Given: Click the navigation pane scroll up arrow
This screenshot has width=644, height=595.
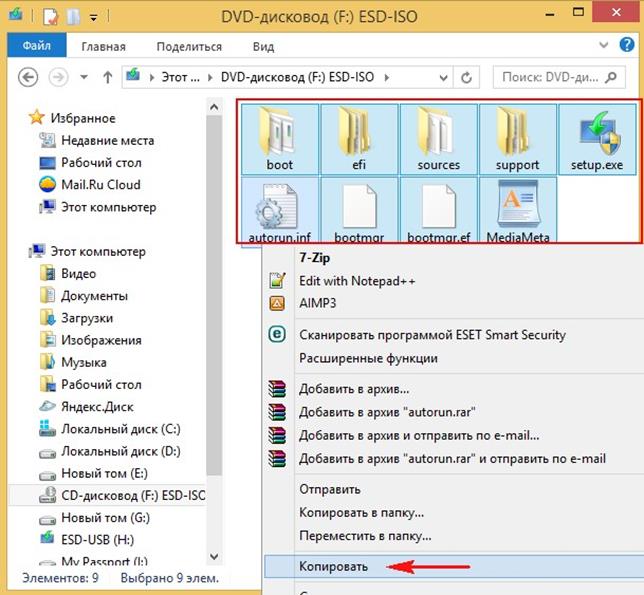Looking at the screenshot, I should pyautogui.click(x=214, y=107).
